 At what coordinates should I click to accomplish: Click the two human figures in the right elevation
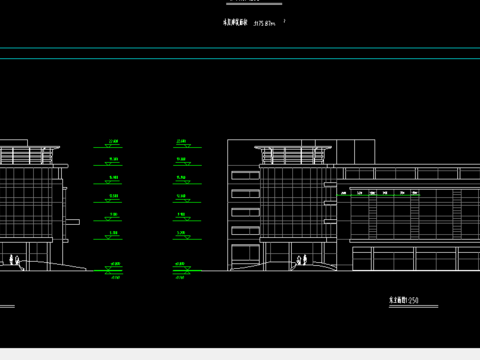tap(302, 260)
